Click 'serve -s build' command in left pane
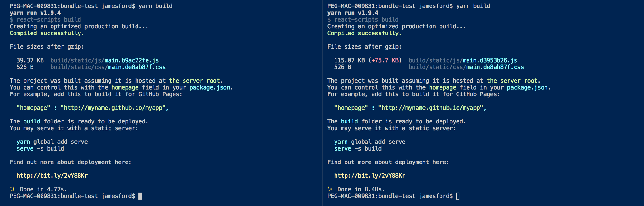This screenshot has height=206, width=644. click(x=40, y=149)
